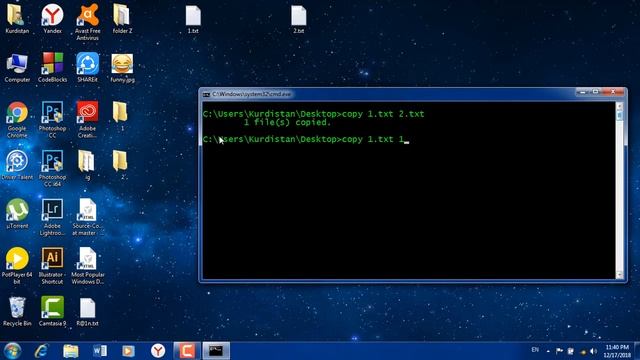Click the cmd scrollbar up arrow
Viewport: 640px width, 360px height.
[620, 106]
